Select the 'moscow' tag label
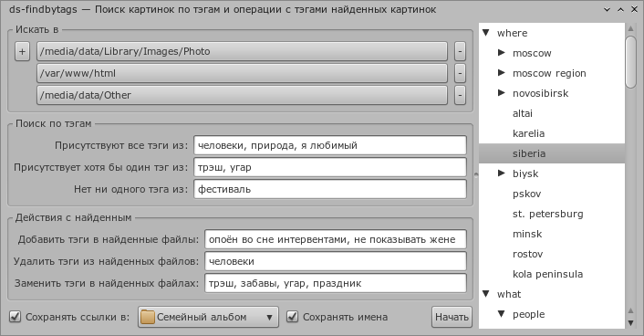 click(532, 54)
